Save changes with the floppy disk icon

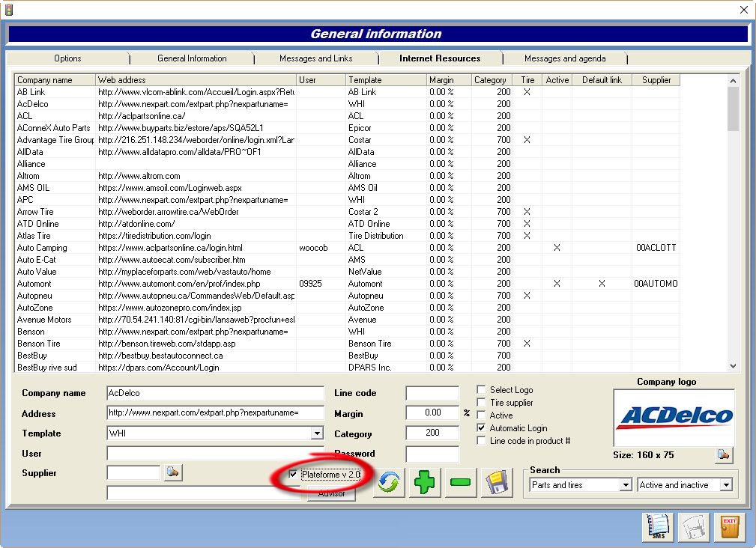(x=496, y=483)
